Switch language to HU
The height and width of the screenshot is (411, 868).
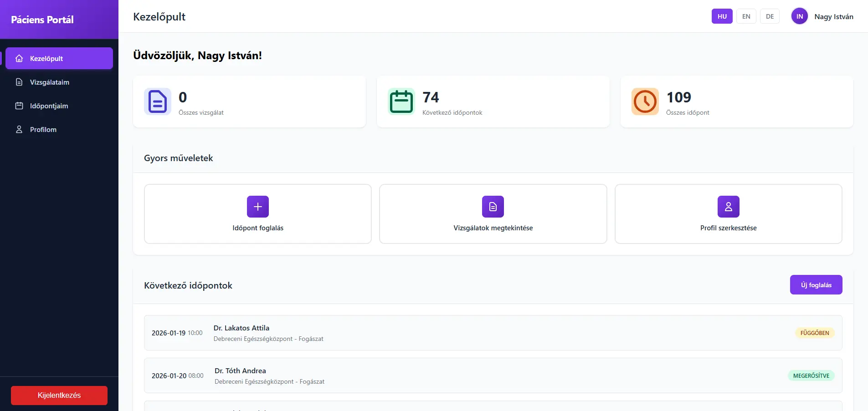722,16
